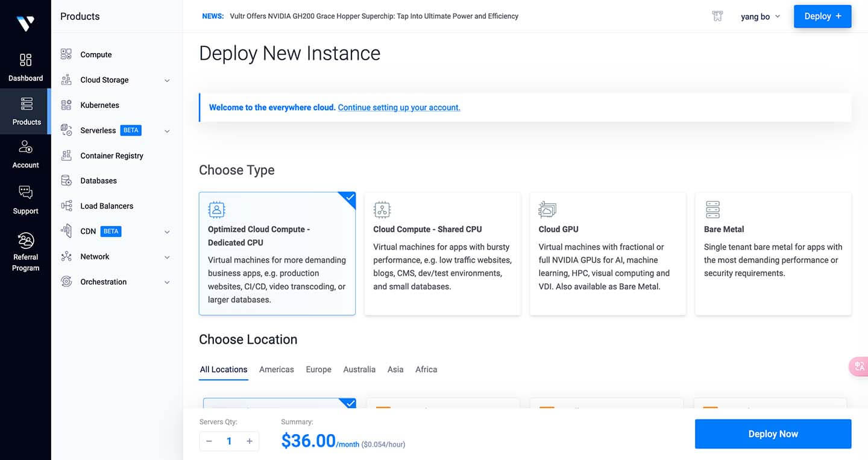Image resolution: width=868 pixels, height=460 pixels.
Task: Click the Deploy Now button
Action: (x=773, y=434)
